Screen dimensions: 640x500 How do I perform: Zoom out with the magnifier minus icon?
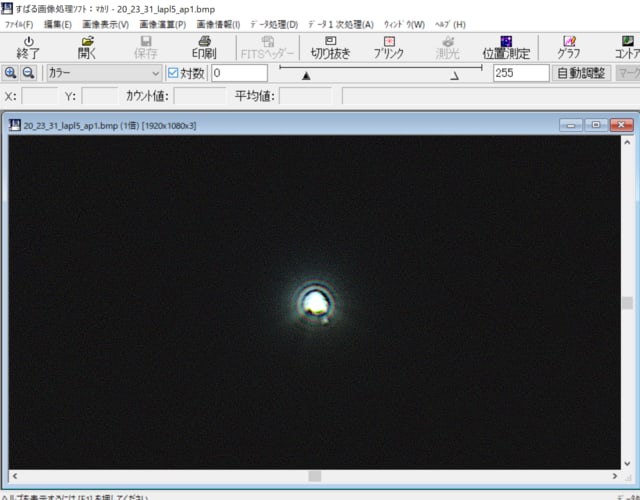click(28, 73)
